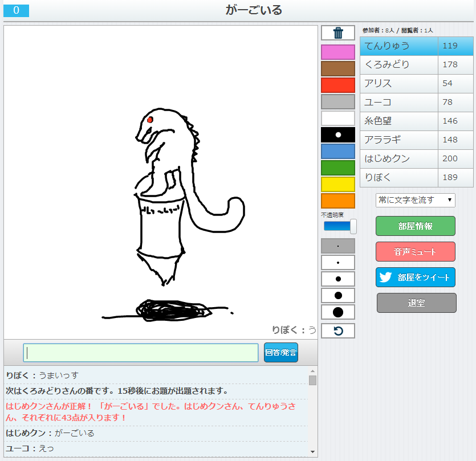Select player てんりゅう in list
This screenshot has height=461, width=476.
(x=399, y=46)
